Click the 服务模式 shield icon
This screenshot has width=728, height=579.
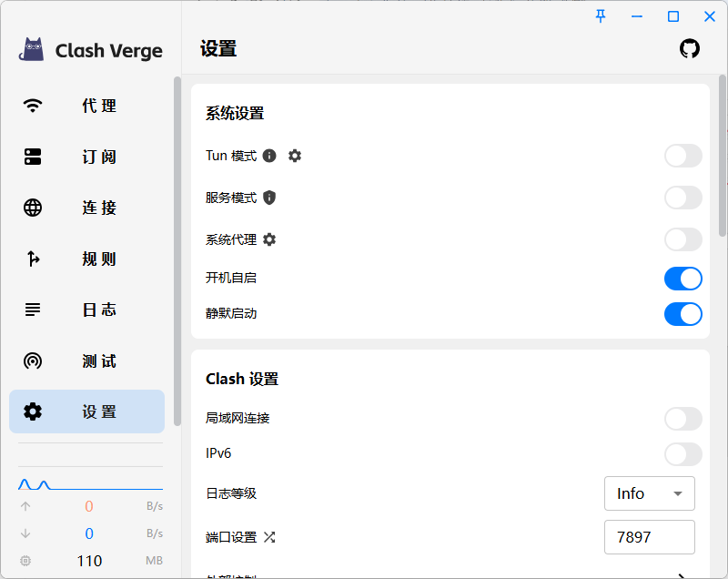[269, 198]
